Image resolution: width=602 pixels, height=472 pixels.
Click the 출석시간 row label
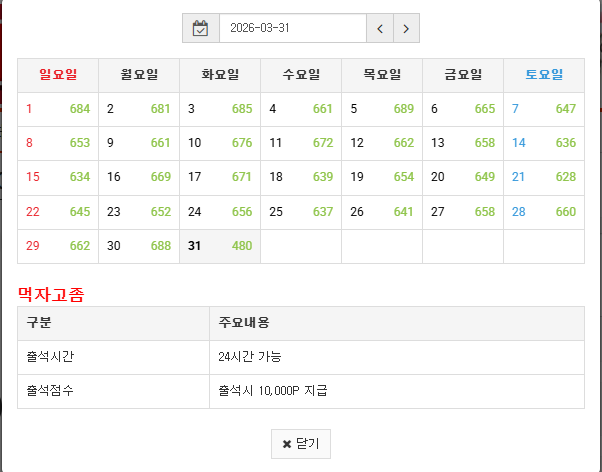click(50, 357)
